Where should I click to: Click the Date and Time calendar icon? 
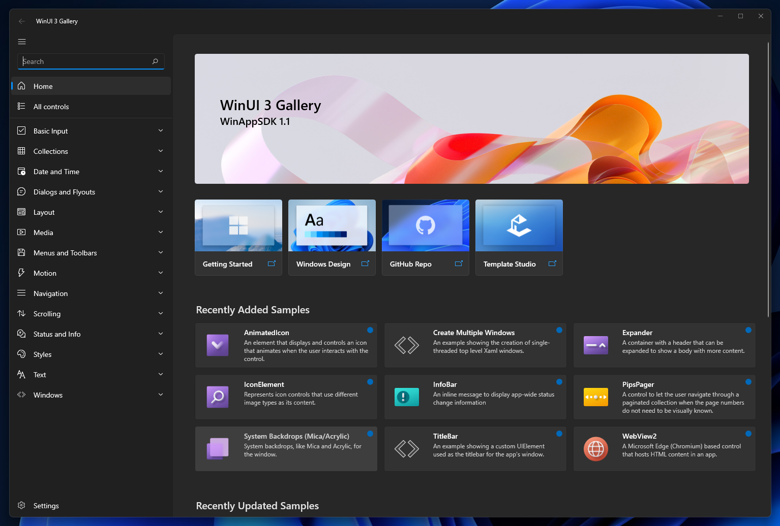(x=21, y=171)
